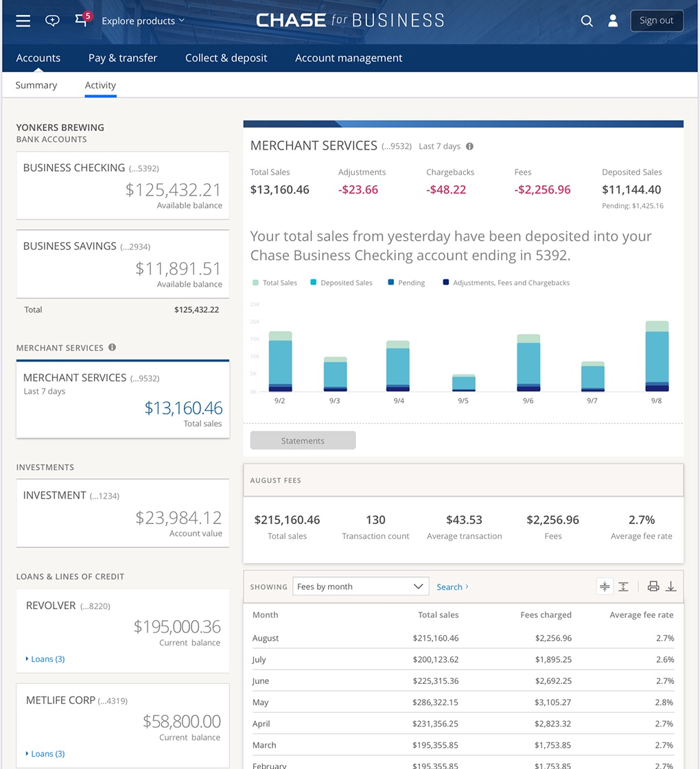Click the Total Sales legend swatch
Image resolution: width=700 pixels, height=769 pixels.
pos(255,283)
